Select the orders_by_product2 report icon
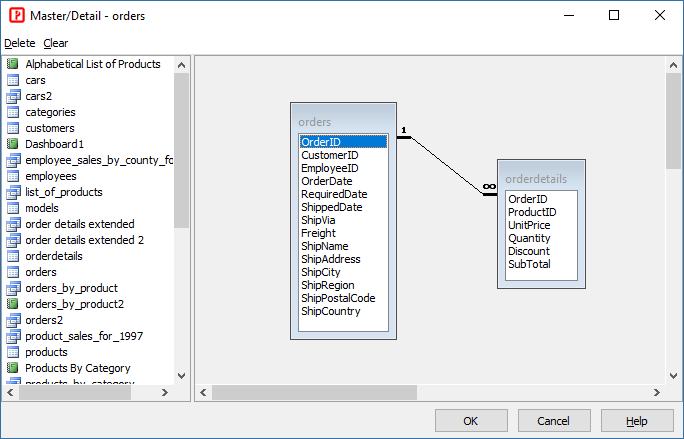Screen dimensions: 684x439 point(13,304)
